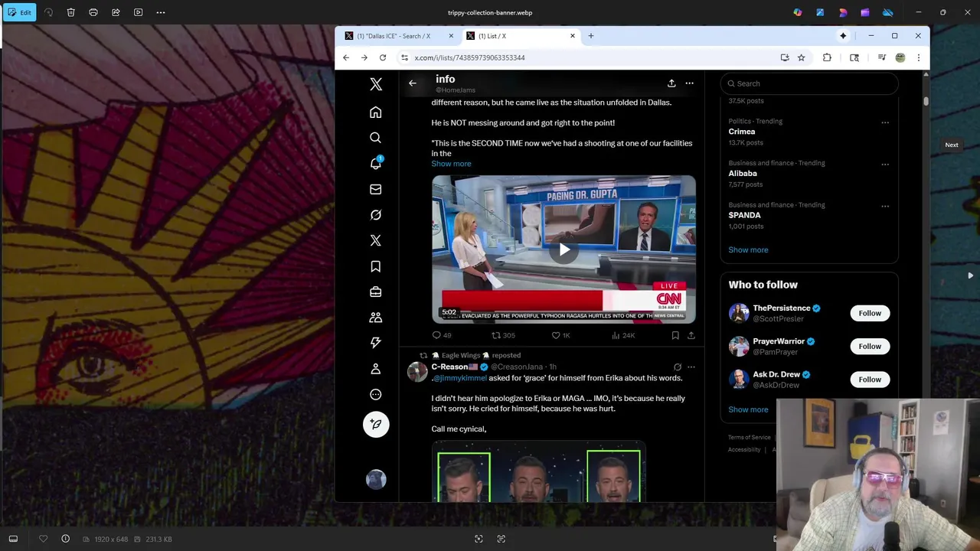
Task: Reload the X page
Action: pyautogui.click(x=383, y=57)
